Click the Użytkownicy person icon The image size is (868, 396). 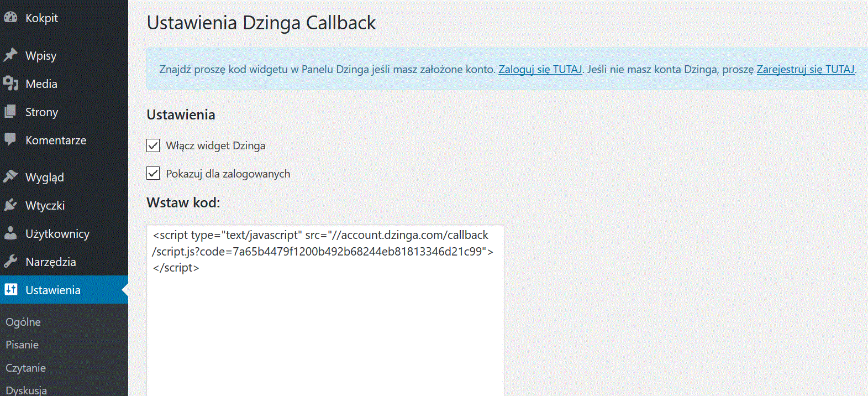10,233
